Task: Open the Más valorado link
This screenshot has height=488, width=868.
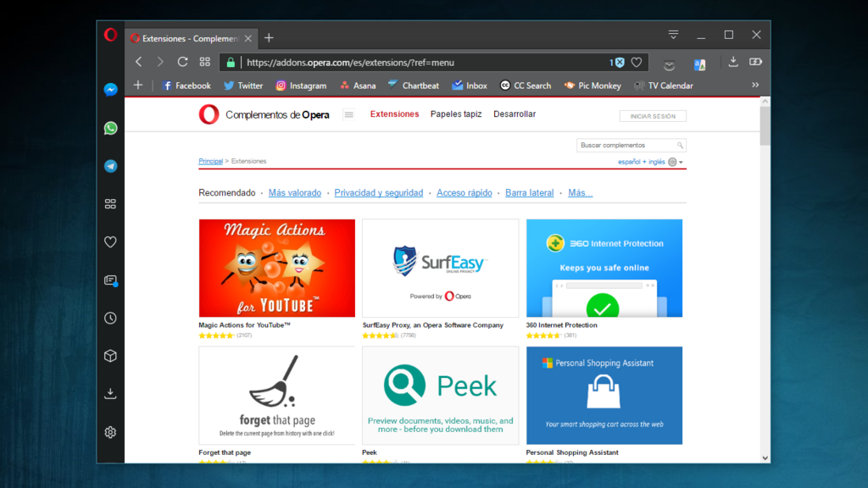Action: pyautogui.click(x=294, y=192)
